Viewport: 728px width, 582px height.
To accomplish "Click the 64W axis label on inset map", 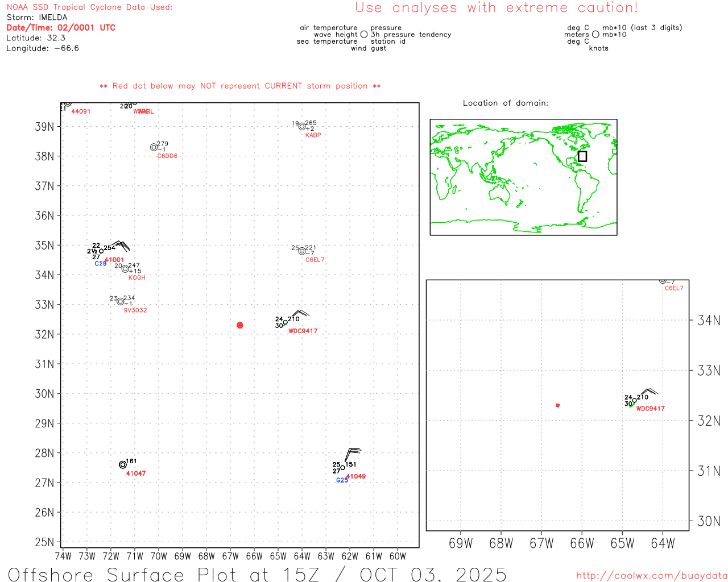I will pos(663,544).
